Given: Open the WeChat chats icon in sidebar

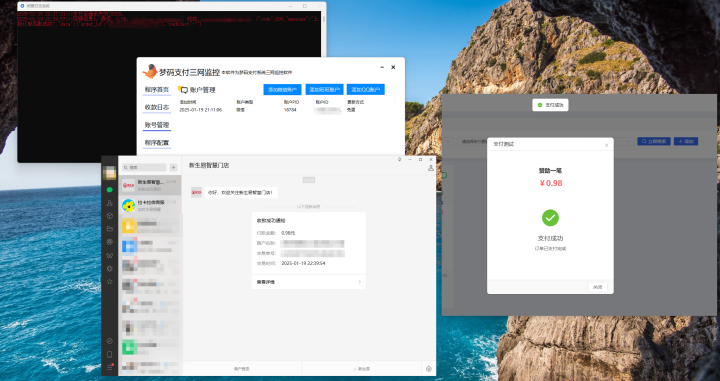Looking at the screenshot, I should [x=109, y=190].
